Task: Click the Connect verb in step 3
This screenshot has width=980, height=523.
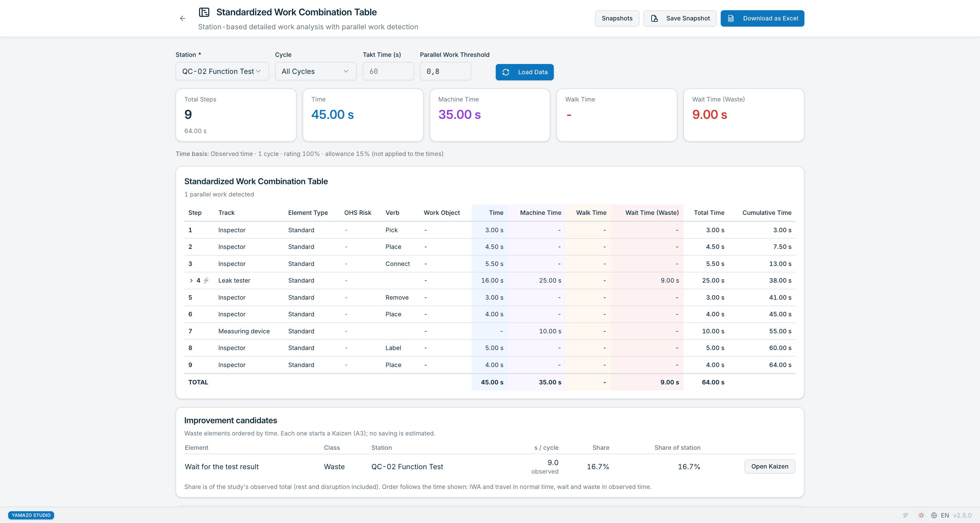Action: 397,264
